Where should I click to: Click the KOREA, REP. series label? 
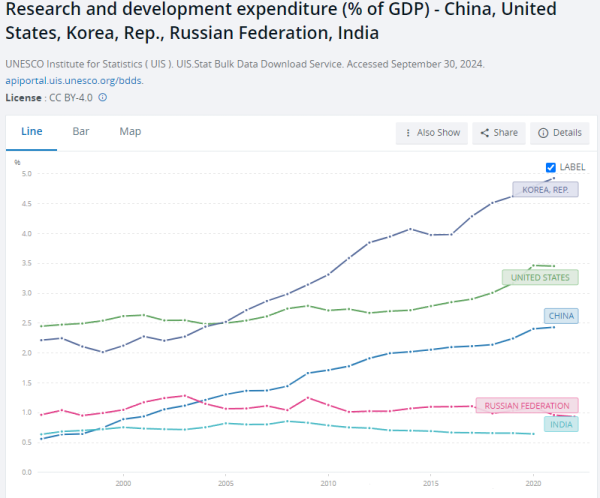tap(544, 189)
